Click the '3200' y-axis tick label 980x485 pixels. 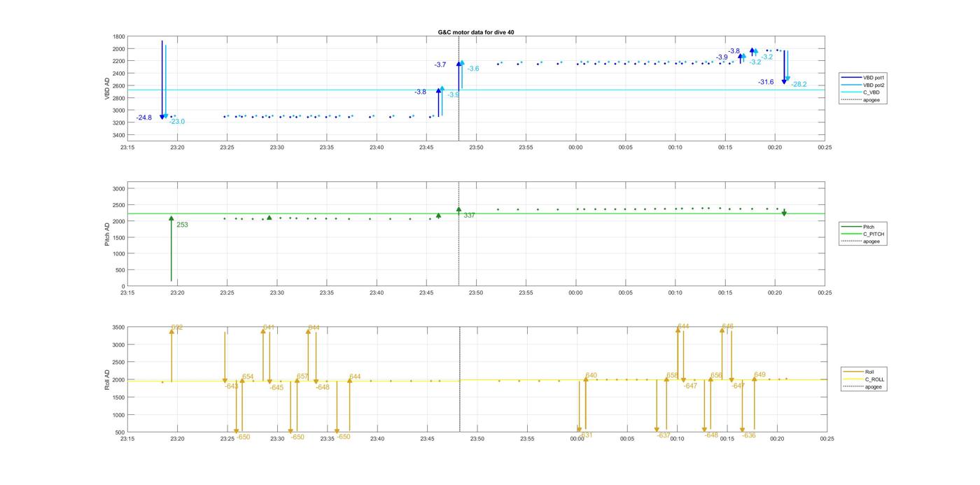tap(119, 123)
